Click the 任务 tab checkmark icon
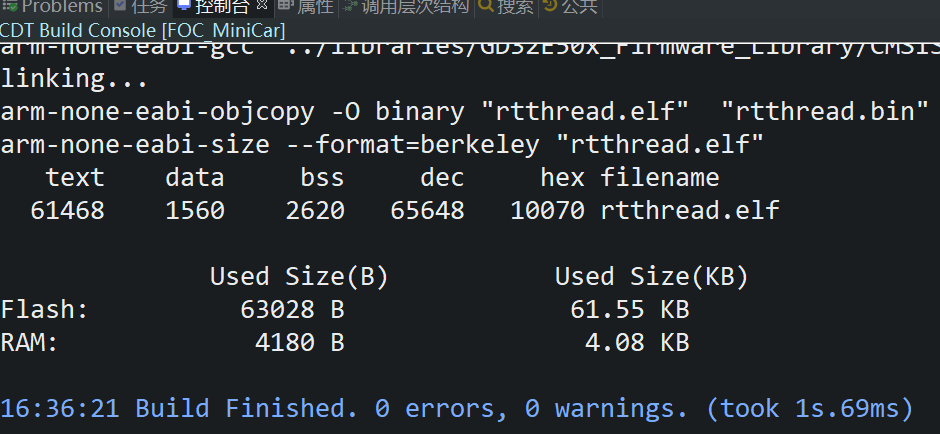 pos(120,5)
